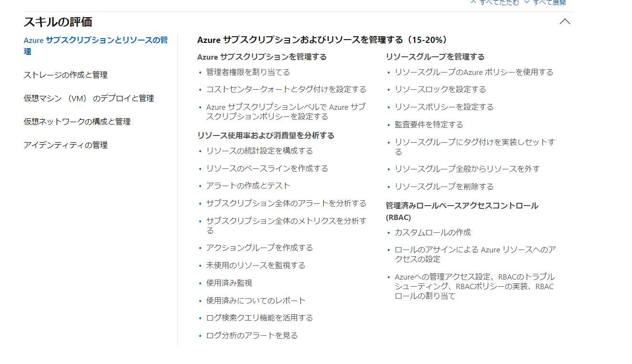Screen dimensions: 632x364
Task: Click すべてたたむ to collapse all sections
Action: [x=496, y=2]
